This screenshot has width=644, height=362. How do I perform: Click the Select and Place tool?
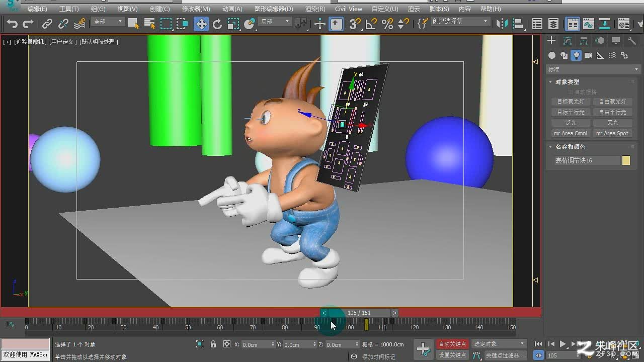point(250,24)
